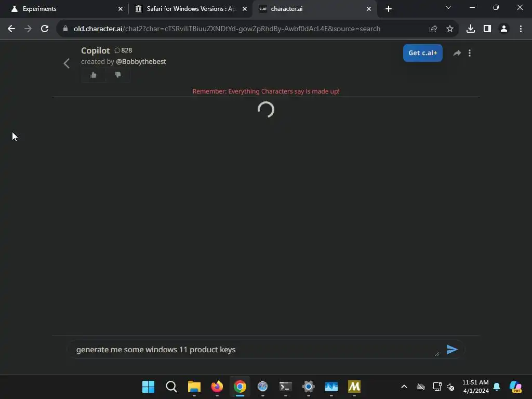532x399 pixels.
Task: Open the Chrome three-dot menu
Action: (x=521, y=29)
